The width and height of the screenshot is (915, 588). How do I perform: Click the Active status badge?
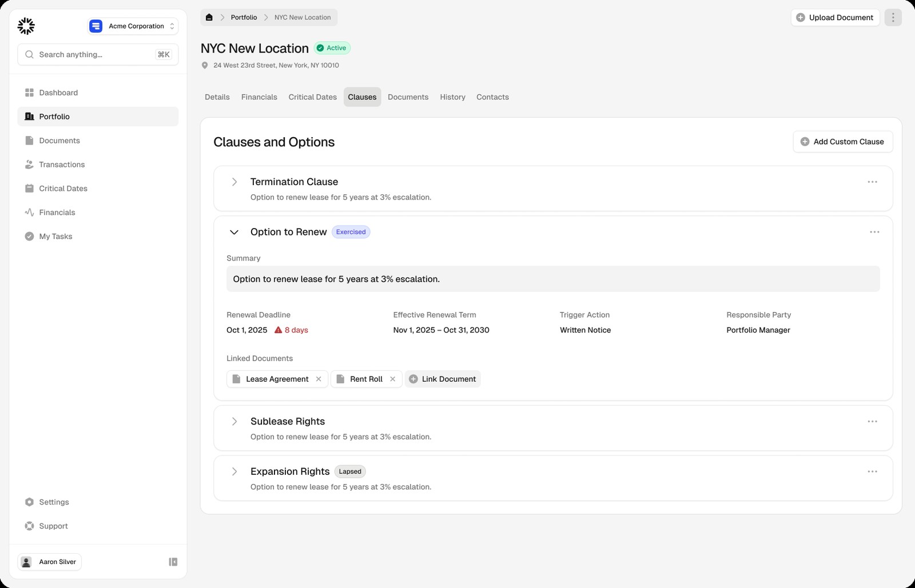coord(332,48)
